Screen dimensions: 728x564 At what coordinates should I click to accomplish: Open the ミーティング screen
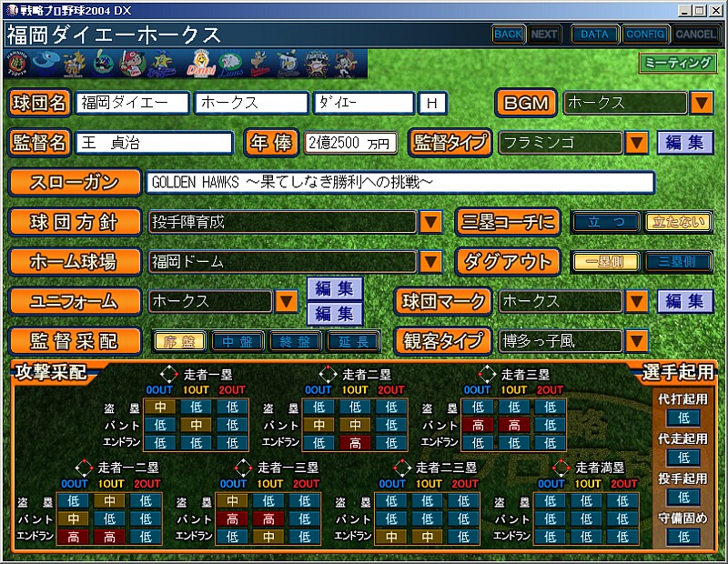(x=678, y=63)
